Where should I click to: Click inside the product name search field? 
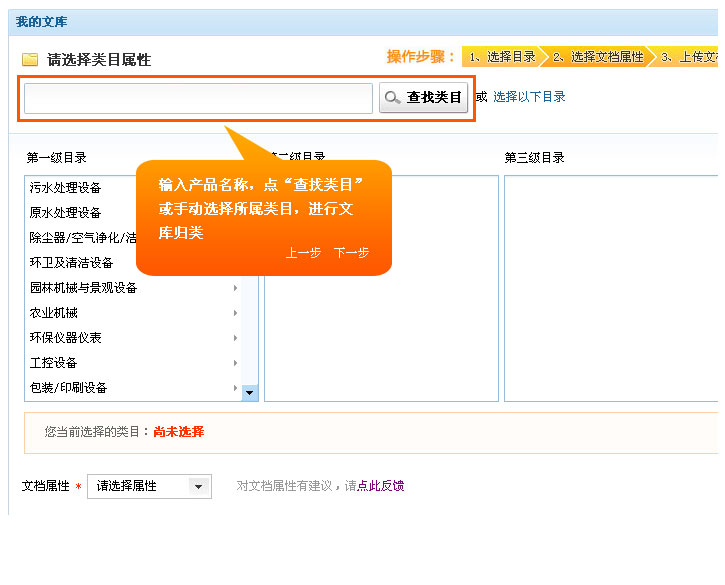[x=198, y=98]
